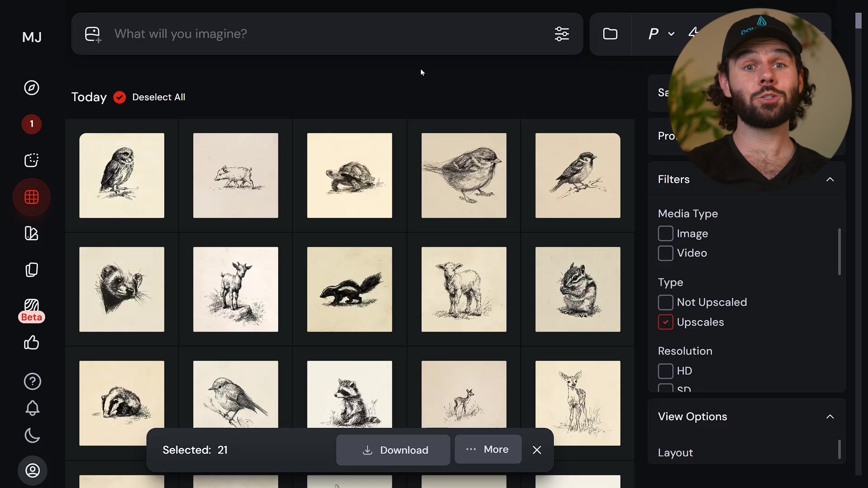Select the skunk sketch thumbnail
868x488 pixels.
coord(349,289)
